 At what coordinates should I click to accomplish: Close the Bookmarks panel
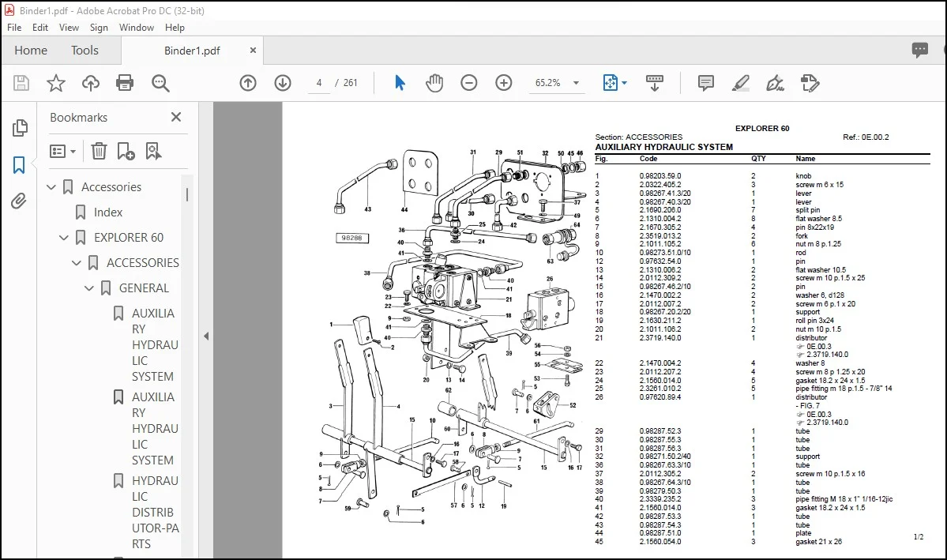click(x=176, y=117)
